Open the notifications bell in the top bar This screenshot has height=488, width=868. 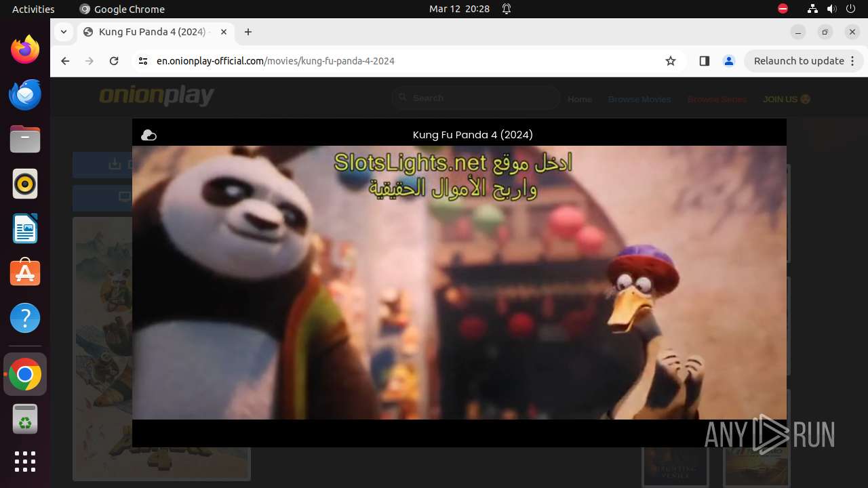pos(507,9)
